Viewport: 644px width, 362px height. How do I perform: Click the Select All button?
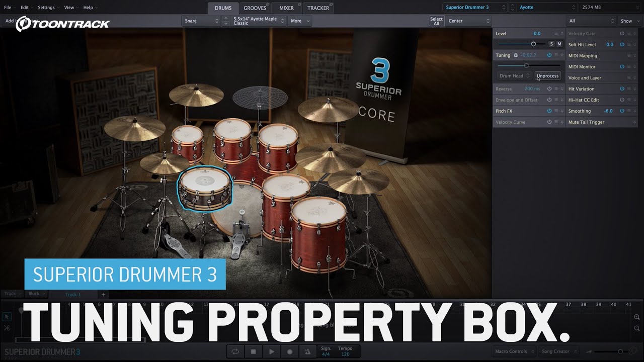pyautogui.click(x=436, y=21)
